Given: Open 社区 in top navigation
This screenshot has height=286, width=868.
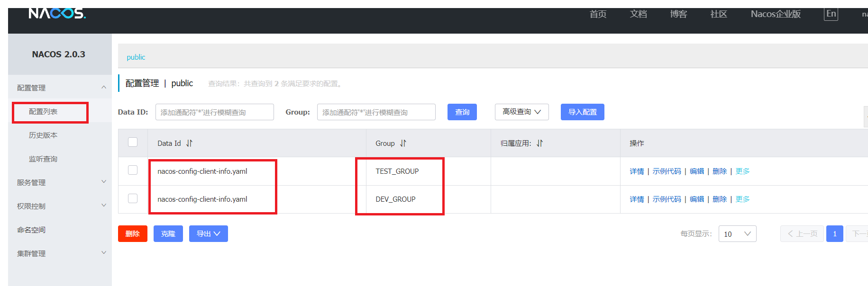Looking at the screenshot, I should (719, 14).
